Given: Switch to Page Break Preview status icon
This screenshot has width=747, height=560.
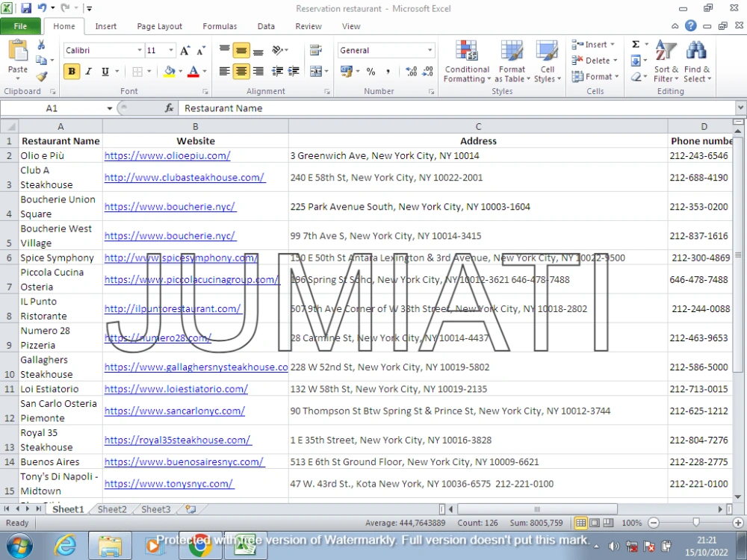Looking at the screenshot, I should click(x=608, y=523).
